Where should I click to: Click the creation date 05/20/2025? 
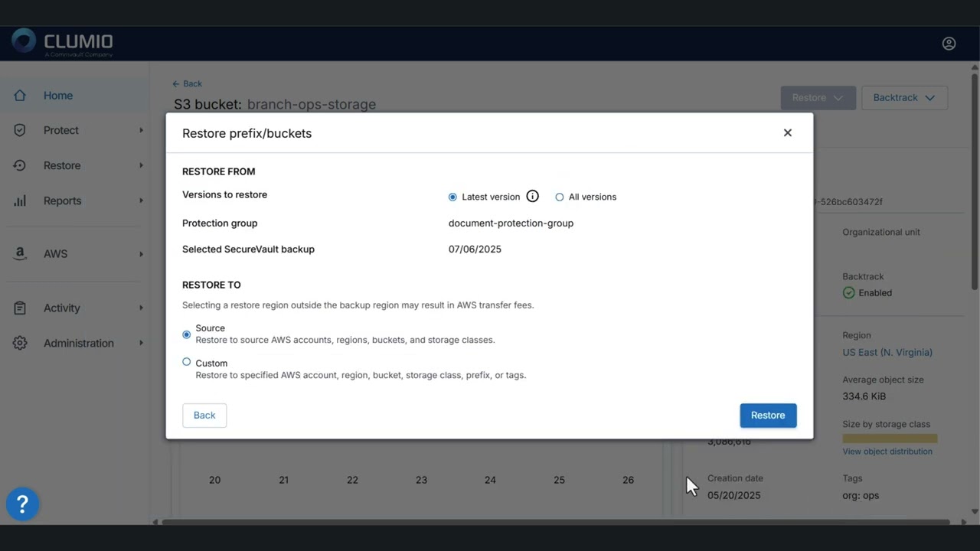(733, 495)
